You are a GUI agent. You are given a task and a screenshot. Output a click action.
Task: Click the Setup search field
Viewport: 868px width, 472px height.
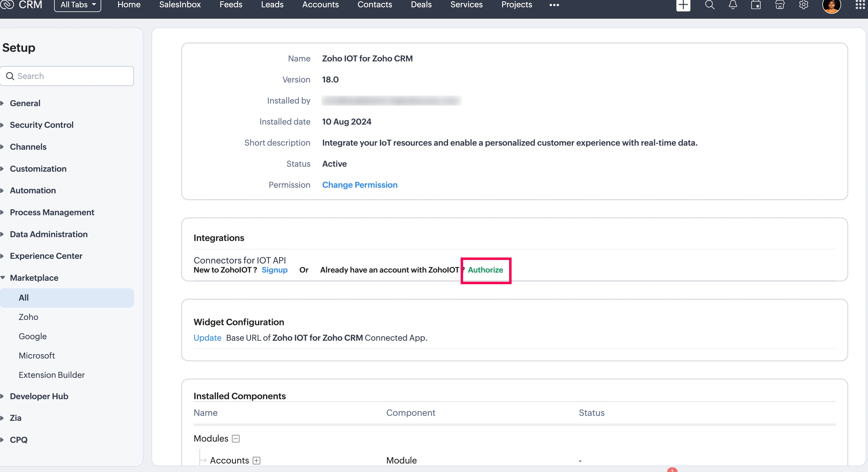67,76
